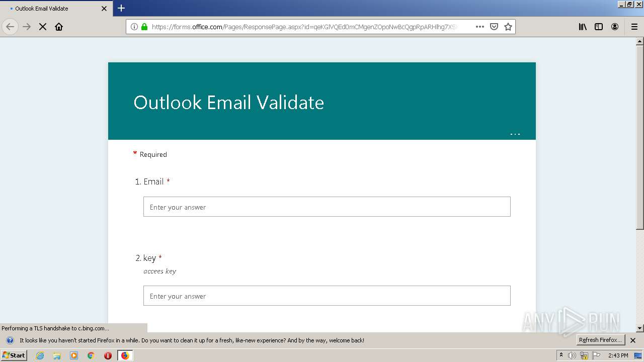
Task: Click the green padlock security icon
Action: [x=144, y=27]
